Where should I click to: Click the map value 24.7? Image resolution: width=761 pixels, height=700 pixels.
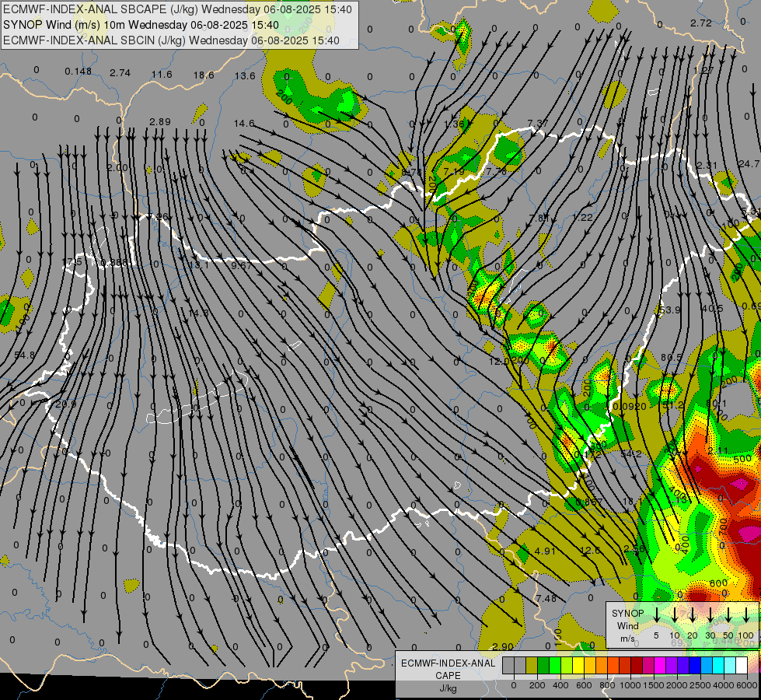coord(749,163)
